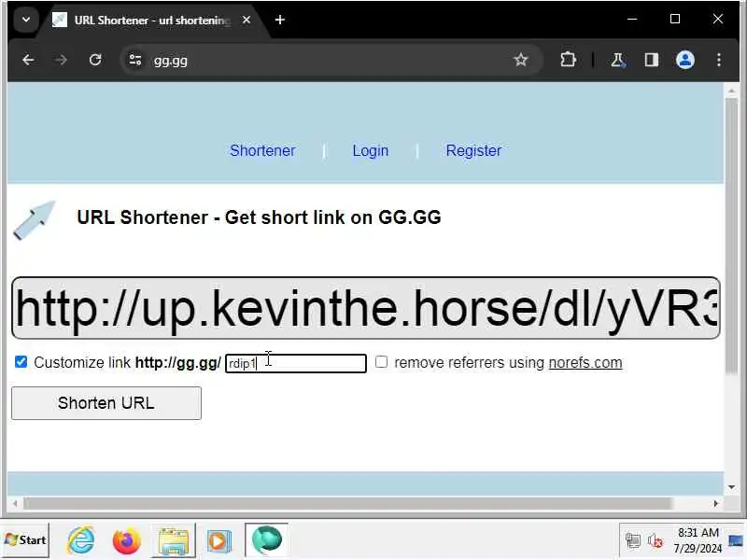Click the long URL input field
Image resolution: width=747 pixels, height=560 pixels.
(x=366, y=308)
